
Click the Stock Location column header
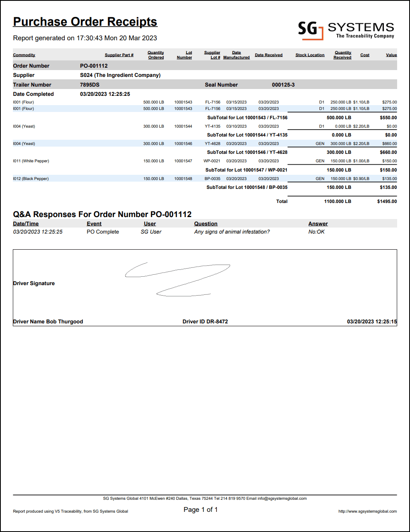(310, 55)
